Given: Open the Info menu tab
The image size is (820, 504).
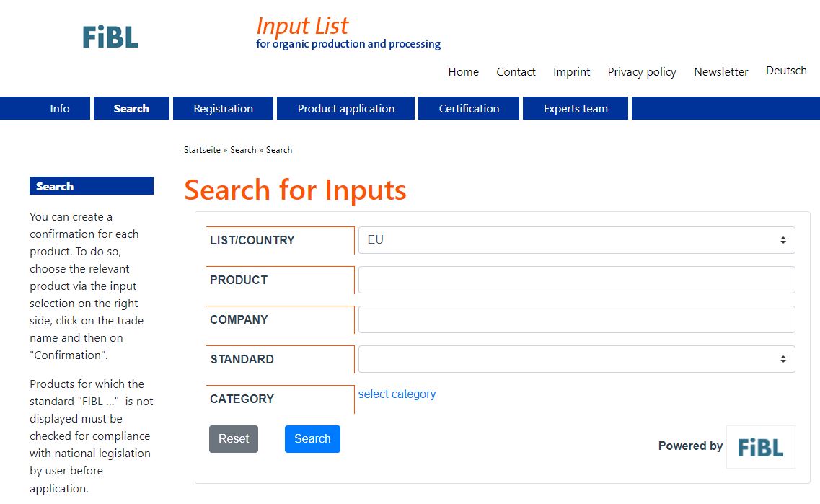Looking at the screenshot, I should tap(60, 108).
